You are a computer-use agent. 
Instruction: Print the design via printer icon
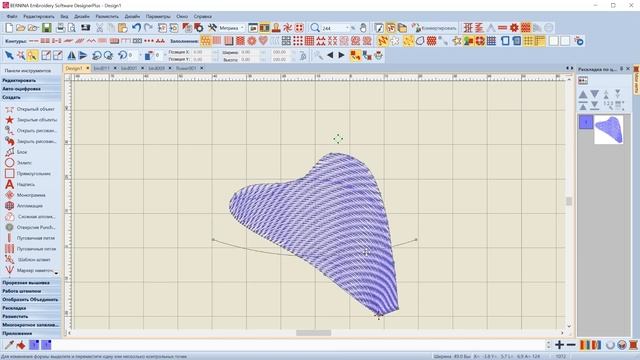(60, 28)
